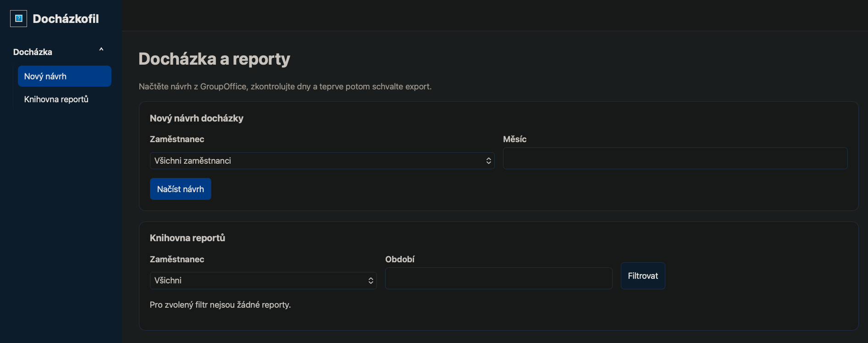The height and width of the screenshot is (343, 868).
Task: Click the no reports found message
Action: tap(220, 305)
